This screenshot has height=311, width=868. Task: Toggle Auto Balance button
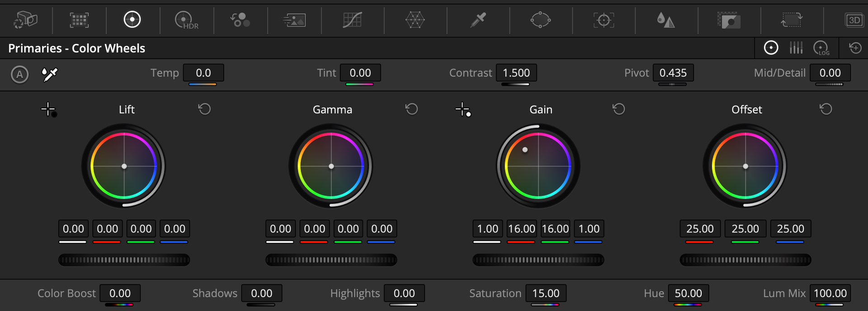pyautogui.click(x=19, y=75)
